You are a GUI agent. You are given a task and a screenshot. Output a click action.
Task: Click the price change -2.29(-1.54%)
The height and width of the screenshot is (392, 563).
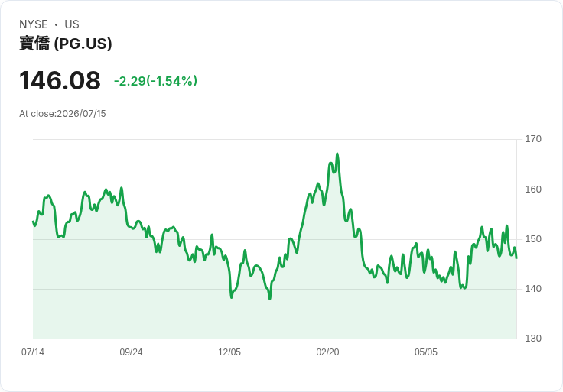click(155, 81)
